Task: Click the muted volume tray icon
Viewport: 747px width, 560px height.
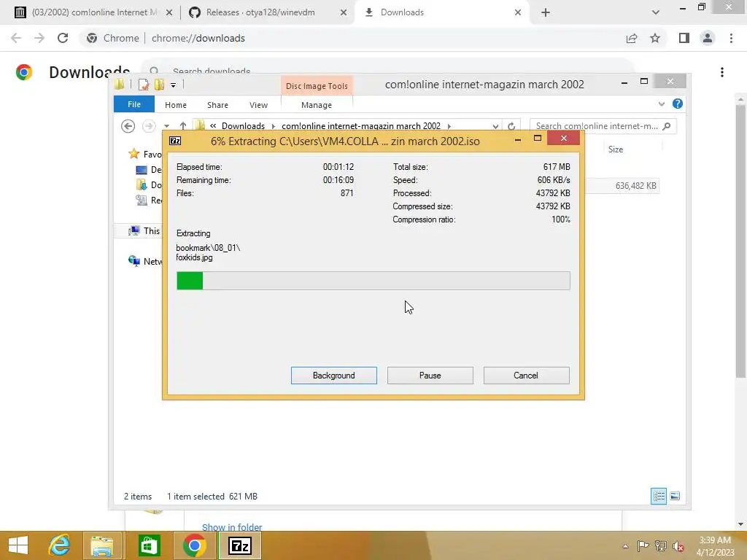Action: [x=678, y=546]
